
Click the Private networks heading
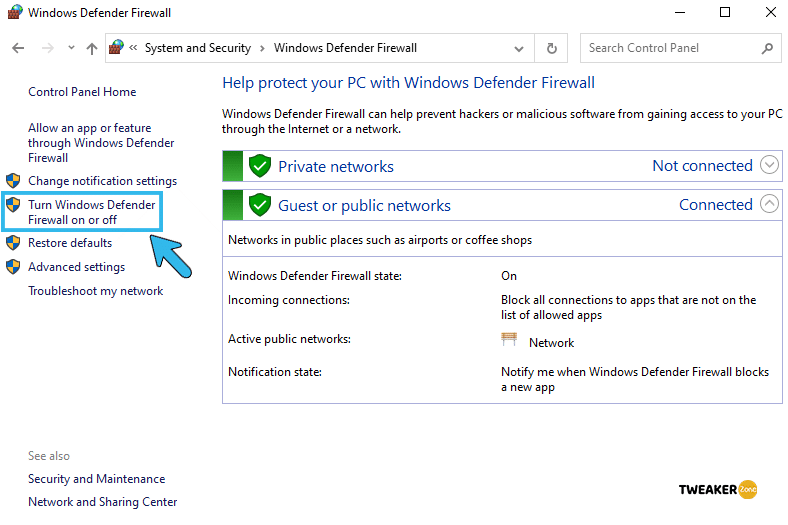click(x=336, y=166)
